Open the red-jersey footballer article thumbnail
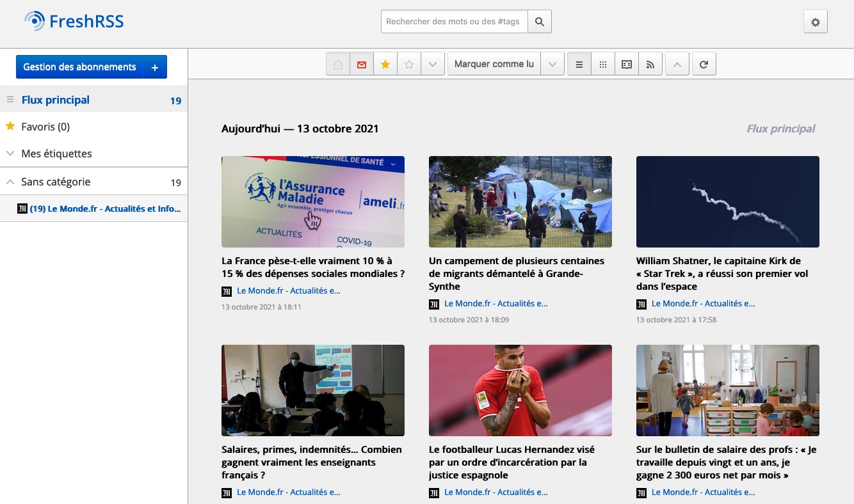The width and height of the screenshot is (854, 504). [520, 390]
